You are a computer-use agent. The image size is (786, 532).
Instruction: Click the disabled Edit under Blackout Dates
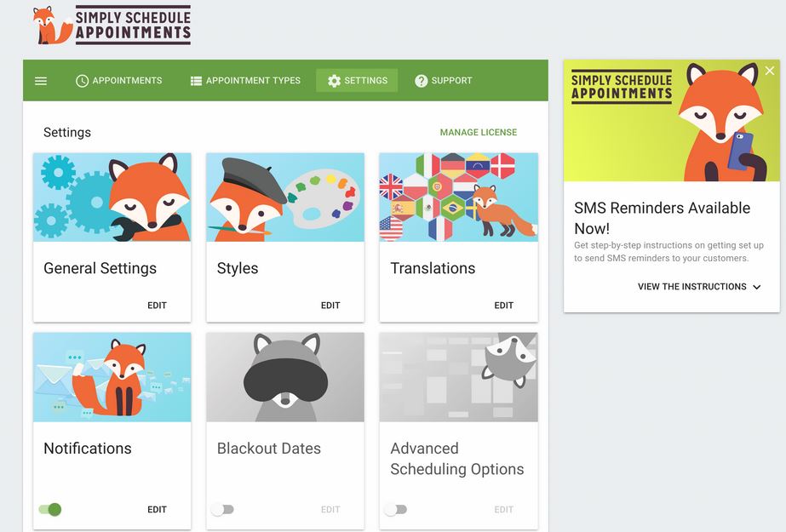pos(330,510)
